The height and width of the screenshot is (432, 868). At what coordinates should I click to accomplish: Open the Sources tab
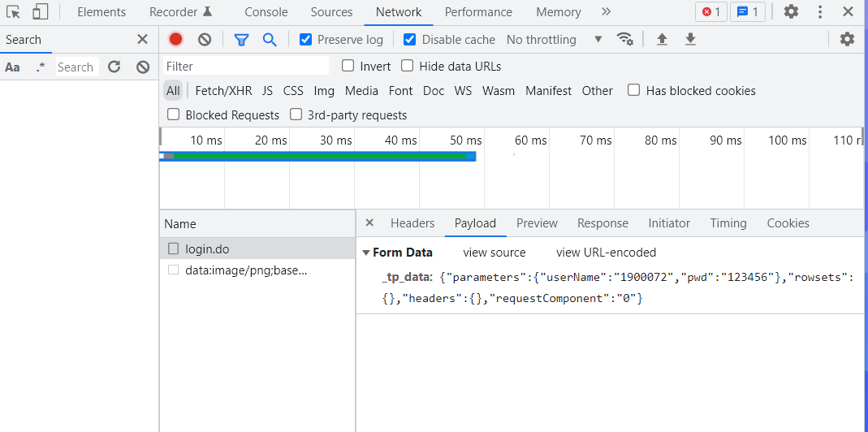(x=331, y=11)
